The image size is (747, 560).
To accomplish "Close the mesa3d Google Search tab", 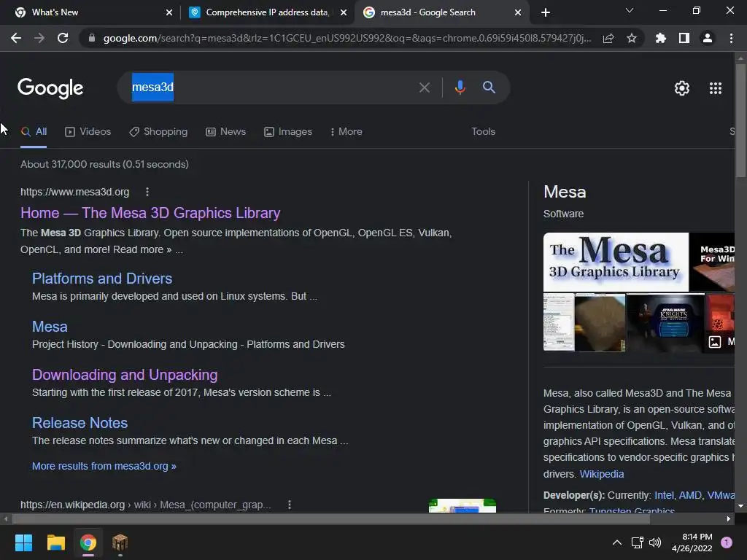I will point(518,12).
